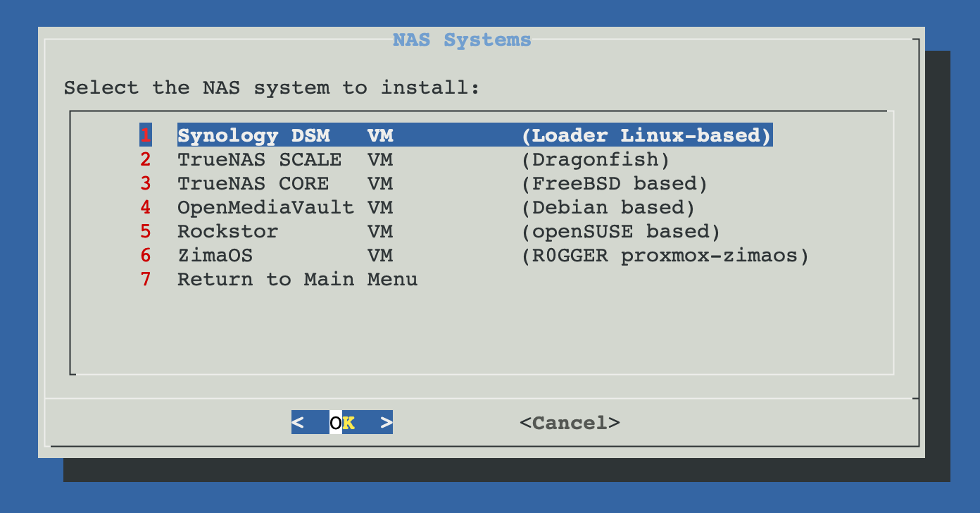
Task: Select the Synology DSM entry
Action: (x=253, y=135)
